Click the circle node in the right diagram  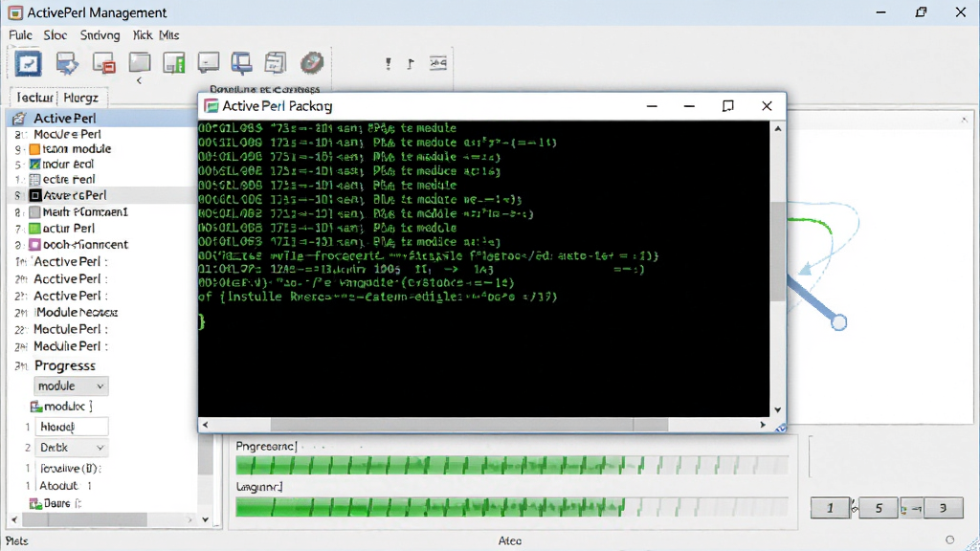coord(838,322)
